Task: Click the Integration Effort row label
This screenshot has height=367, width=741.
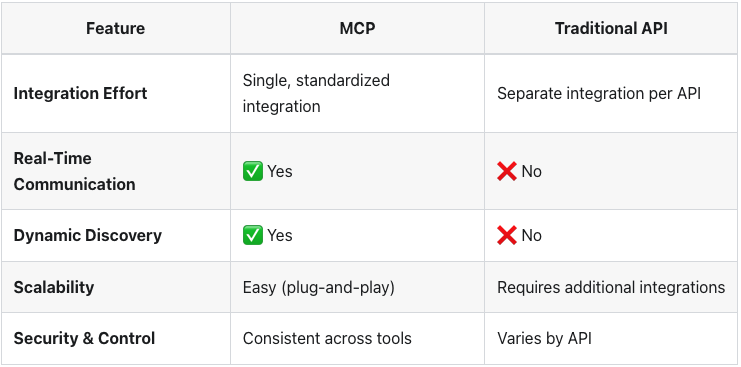Action: 80,93
